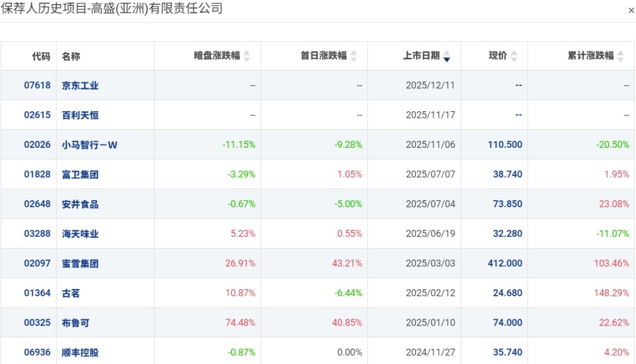Click current price 38.740

[x=508, y=174]
